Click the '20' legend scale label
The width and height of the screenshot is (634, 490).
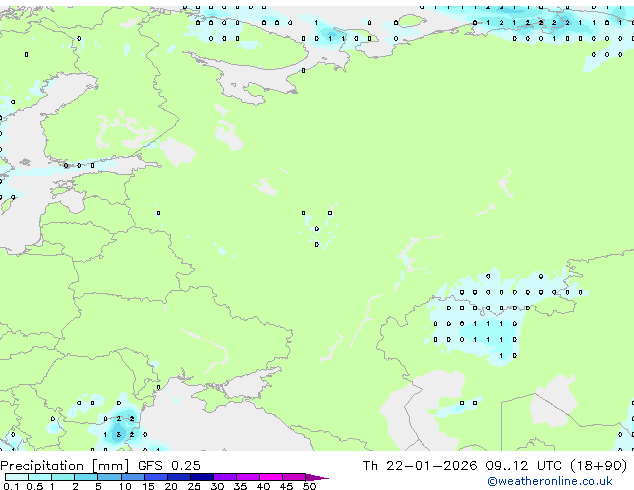click(x=171, y=486)
